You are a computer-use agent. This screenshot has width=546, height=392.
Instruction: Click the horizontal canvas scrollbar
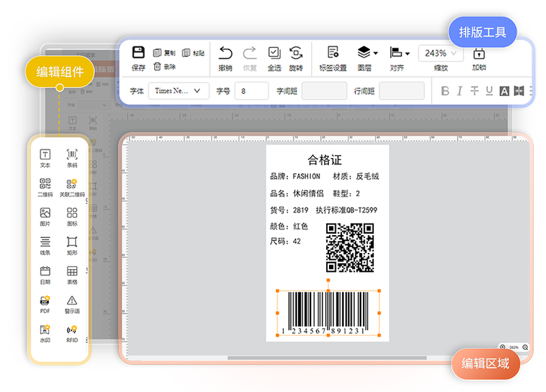[327, 357]
